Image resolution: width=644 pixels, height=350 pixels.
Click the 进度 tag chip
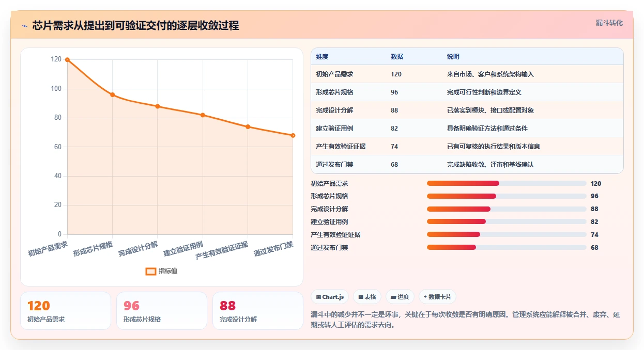click(400, 297)
